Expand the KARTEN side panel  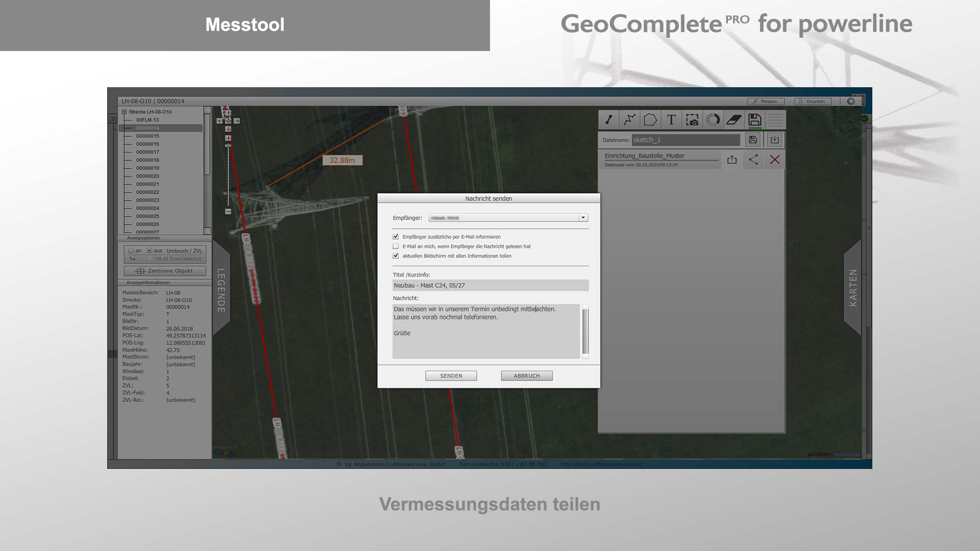(x=853, y=288)
